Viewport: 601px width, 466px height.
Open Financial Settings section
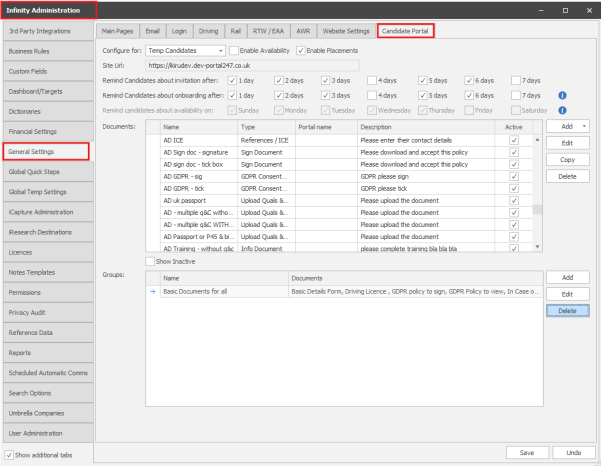[48, 131]
